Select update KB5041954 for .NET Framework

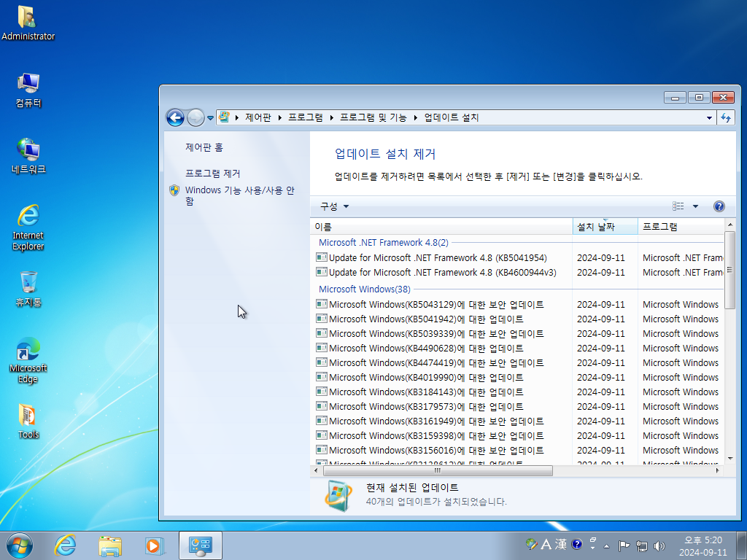pos(438,257)
